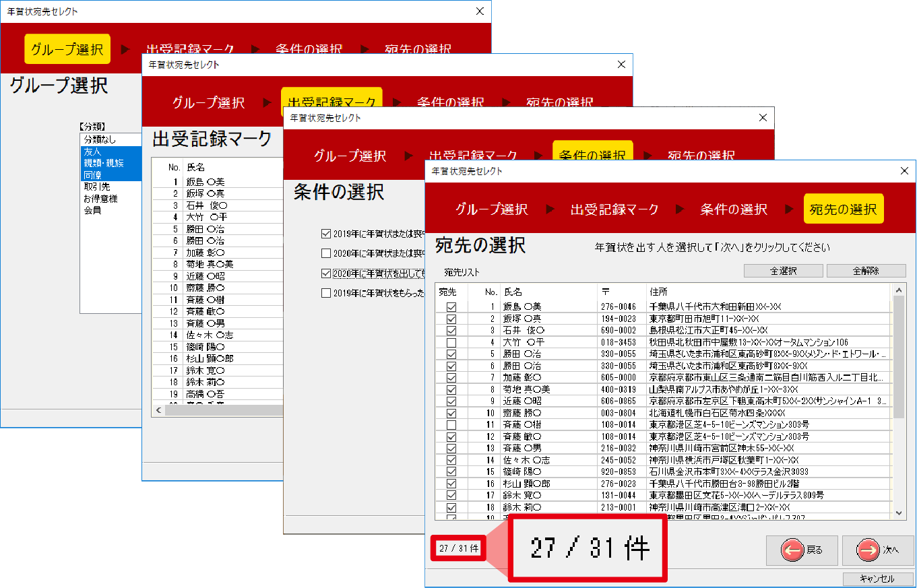
Task: Click the キャンセル button
Action: tap(879, 578)
